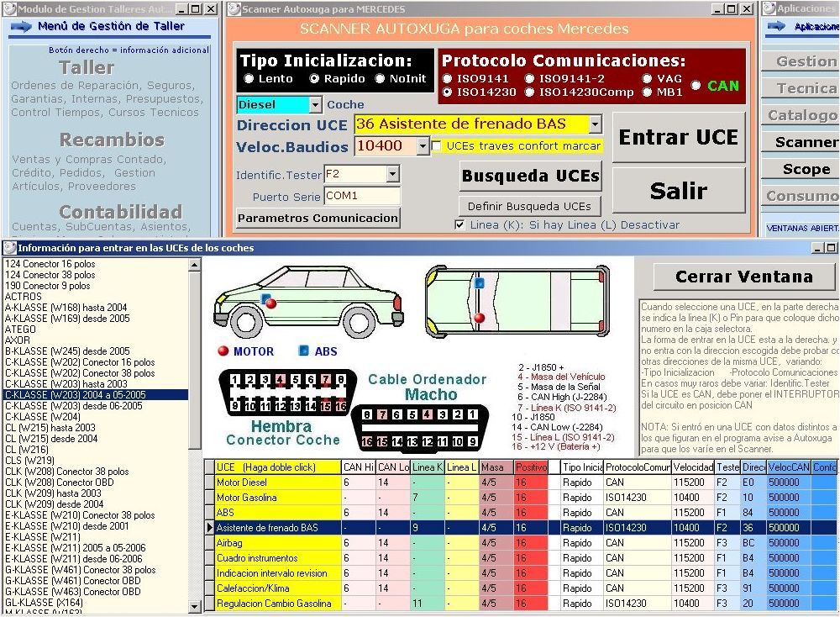This screenshot has width=840, height=617.
Task: Select C-KLASSE (W203) 2004 a 05-2005
Action: (97, 394)
